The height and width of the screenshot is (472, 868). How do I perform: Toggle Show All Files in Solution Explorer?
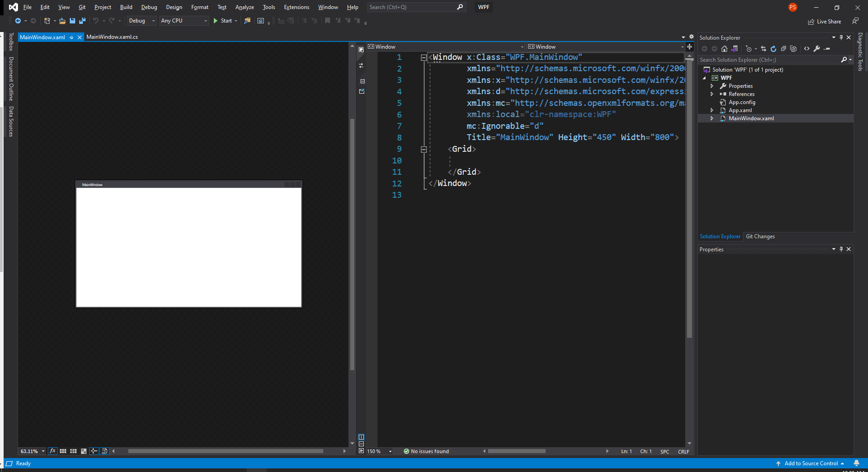tap(793, 49)
